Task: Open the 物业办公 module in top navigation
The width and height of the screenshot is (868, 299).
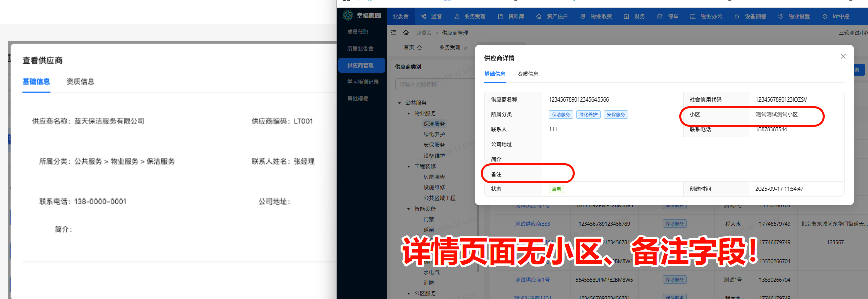Action: 706,16
